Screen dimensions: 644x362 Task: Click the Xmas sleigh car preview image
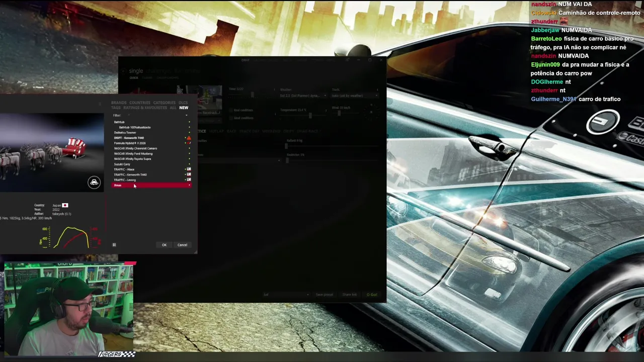52,153
